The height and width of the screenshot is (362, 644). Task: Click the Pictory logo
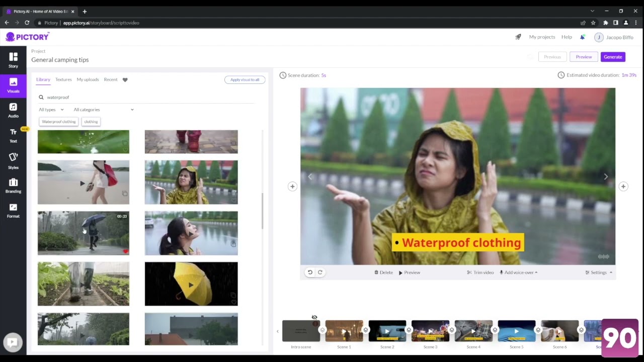point(28,37)
